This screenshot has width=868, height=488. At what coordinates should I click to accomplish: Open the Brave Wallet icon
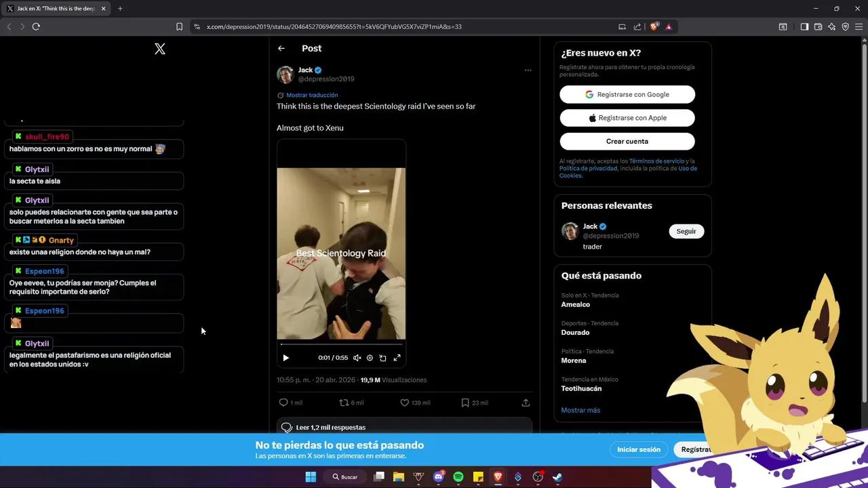[x=818, y=26]
